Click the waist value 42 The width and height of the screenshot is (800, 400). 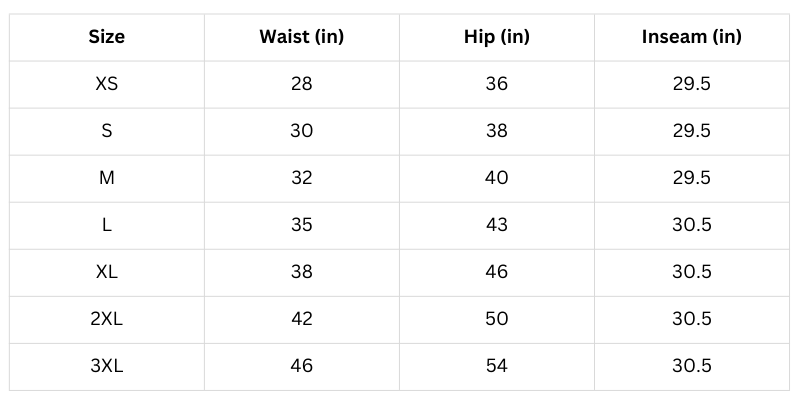point(301,319)
